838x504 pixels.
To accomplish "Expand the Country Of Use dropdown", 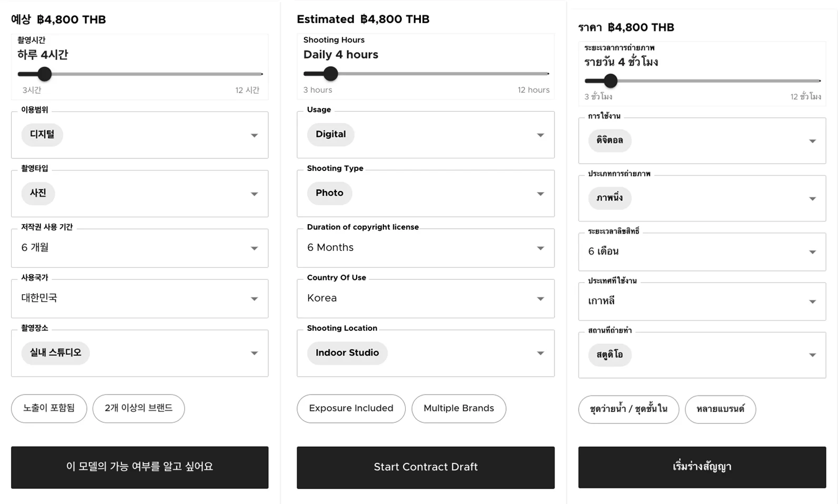I will tap(540, 299).
